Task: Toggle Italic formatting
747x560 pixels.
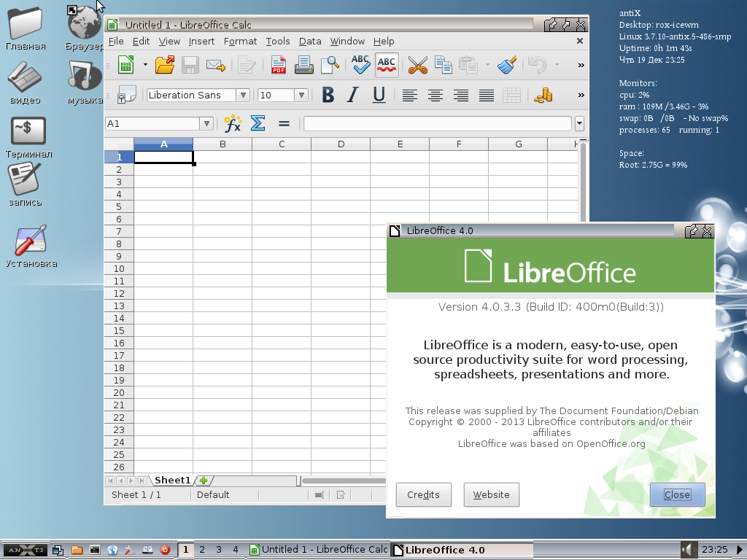Action: click(x=353, y=95)
